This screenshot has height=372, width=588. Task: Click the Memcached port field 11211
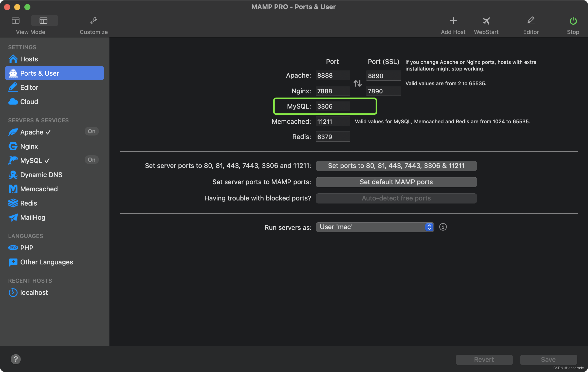coord(333,121)
